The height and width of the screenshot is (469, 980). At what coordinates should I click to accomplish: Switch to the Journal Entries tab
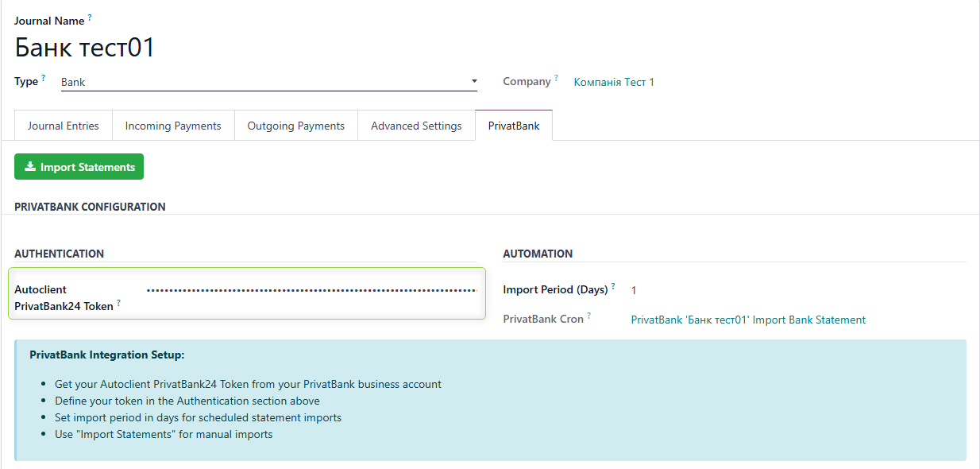point(63,125)
